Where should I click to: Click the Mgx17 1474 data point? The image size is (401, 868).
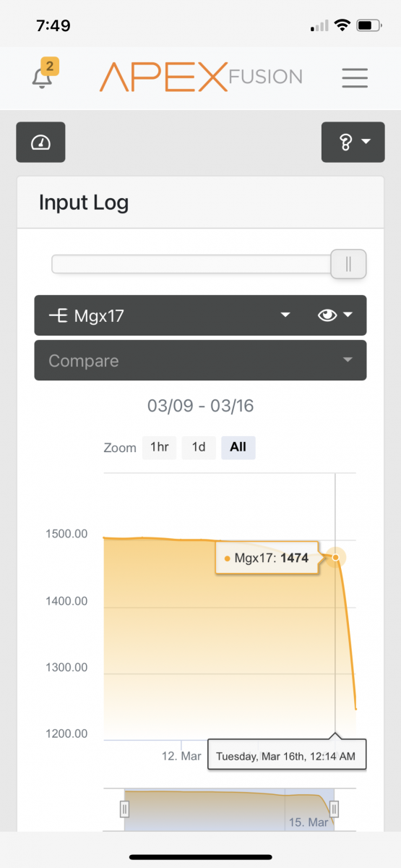[x=335, y=557]
